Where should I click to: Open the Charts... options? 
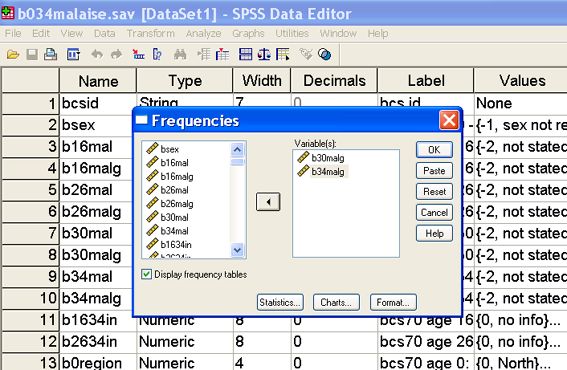(x=336, y=302)
